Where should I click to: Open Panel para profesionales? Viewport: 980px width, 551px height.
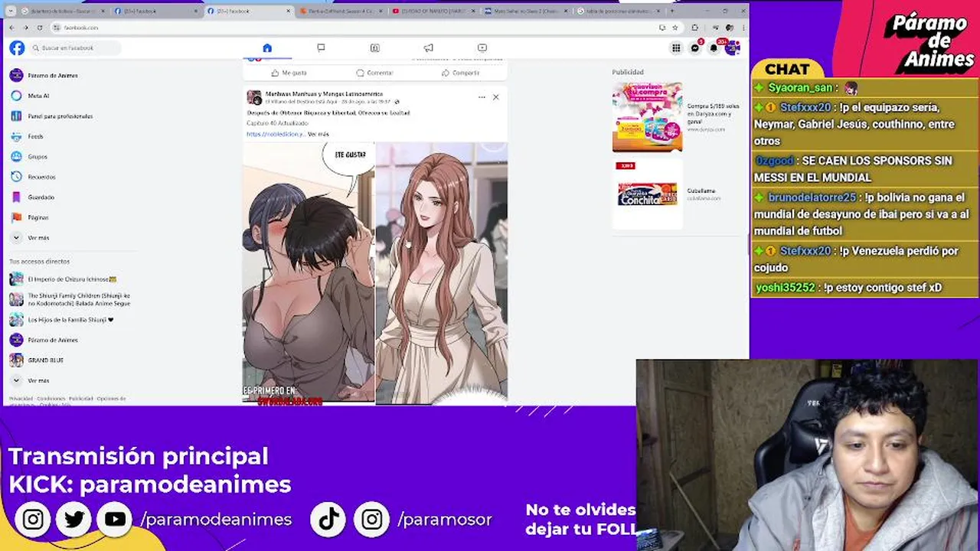60,116
